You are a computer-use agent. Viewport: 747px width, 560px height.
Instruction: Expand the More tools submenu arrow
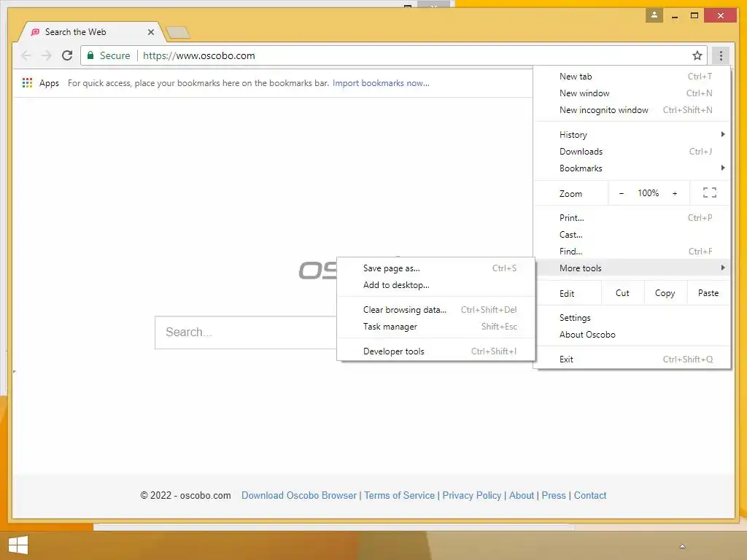[723, 268]
